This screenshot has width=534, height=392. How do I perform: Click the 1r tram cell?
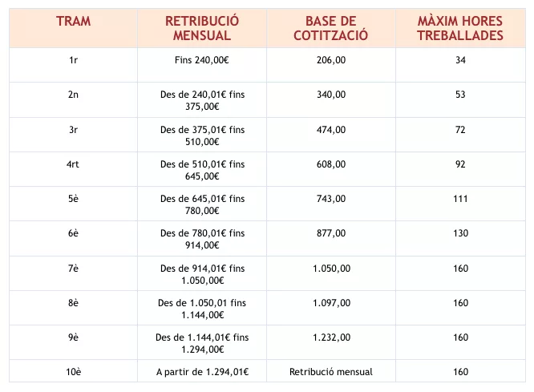pyautogui.click(x=73, y=60)
